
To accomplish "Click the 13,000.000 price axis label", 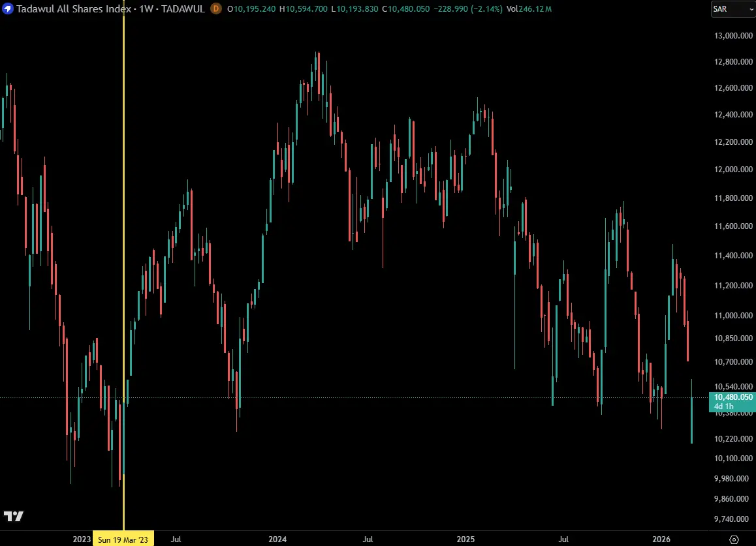I will (x=733, y=36).
